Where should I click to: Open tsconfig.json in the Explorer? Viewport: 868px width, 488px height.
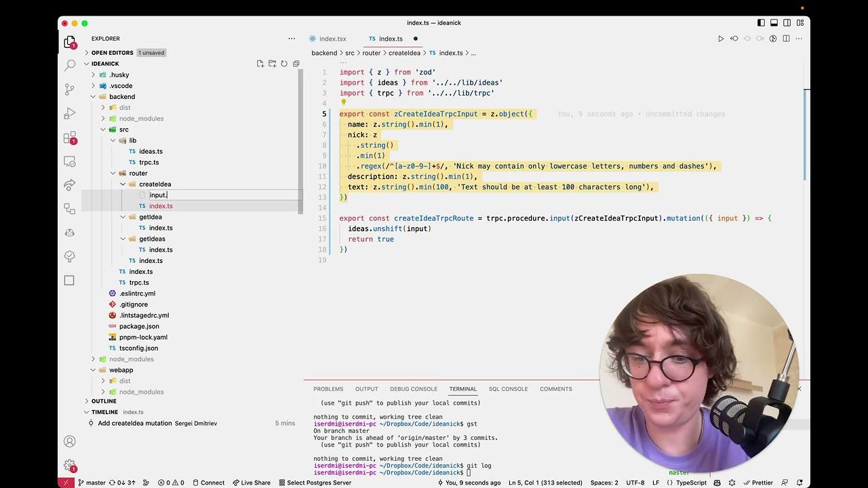click(x=138, y=348)
